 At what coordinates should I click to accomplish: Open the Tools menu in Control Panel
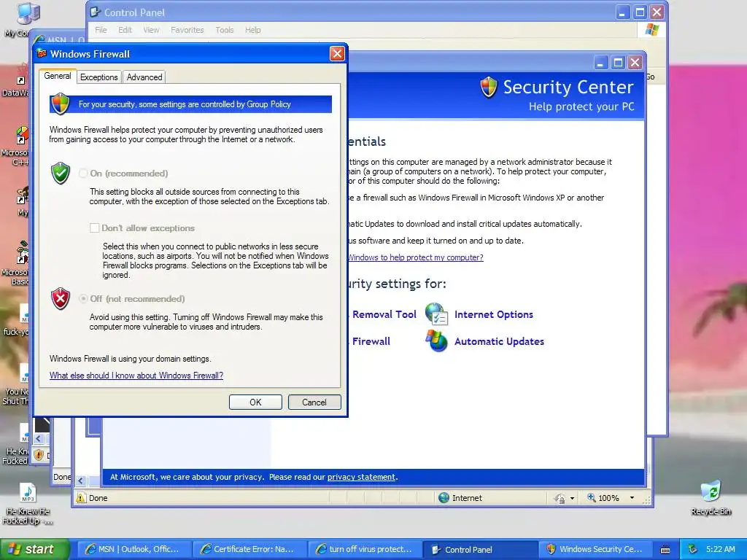coord(225,30)
